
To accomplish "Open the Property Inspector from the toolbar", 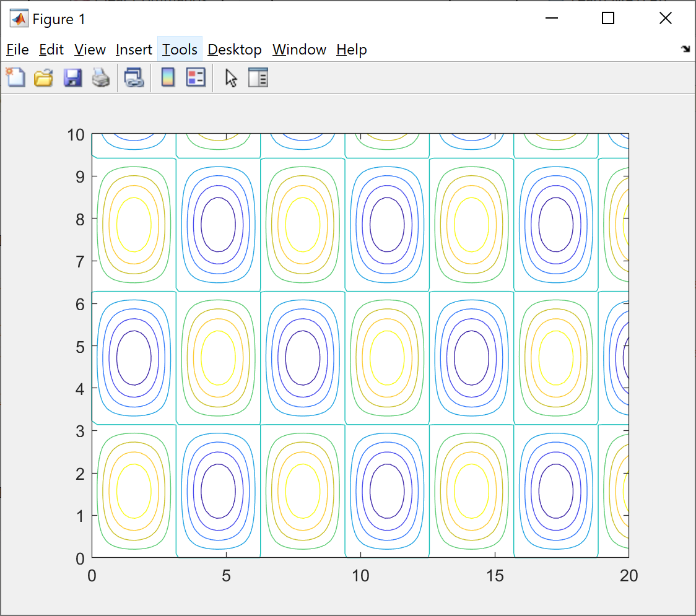I will pos(258,78).
